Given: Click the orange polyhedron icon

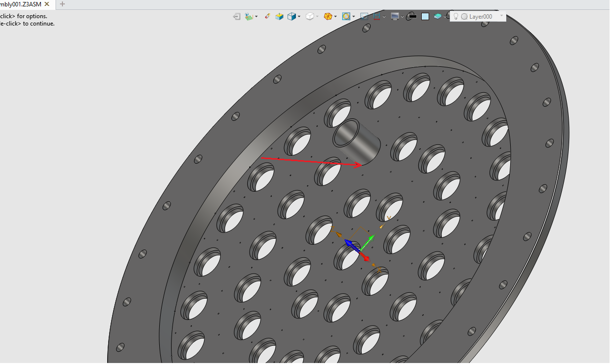Looking at the screenshot, I should [328, 16].
